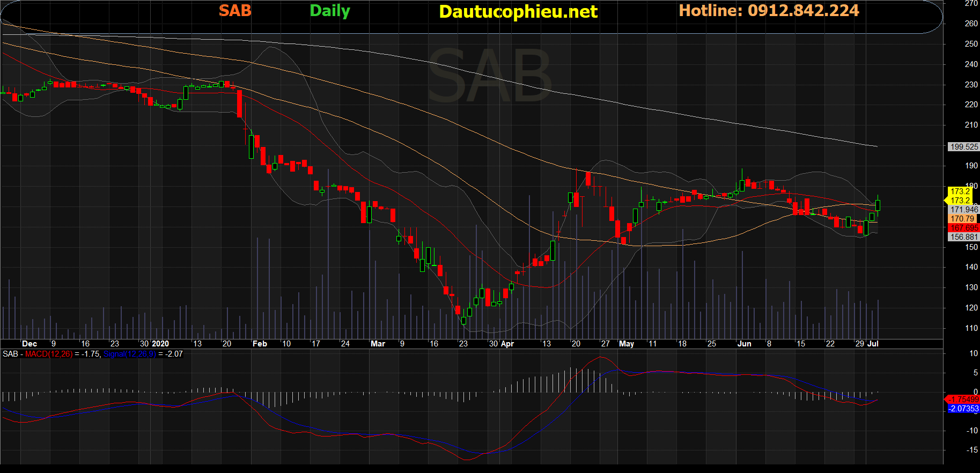Image resolution: width=980 pixels, height=473 pixels.
Task: Click the 190 price axis label
Action: click(x=971, y=166)
